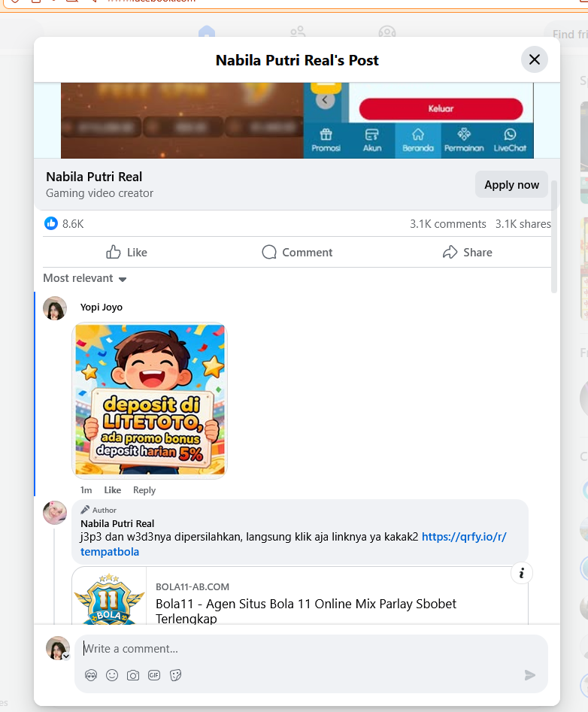Click LiveChat icon in post image
The image size is (588, 712).
tap(510, 141)
